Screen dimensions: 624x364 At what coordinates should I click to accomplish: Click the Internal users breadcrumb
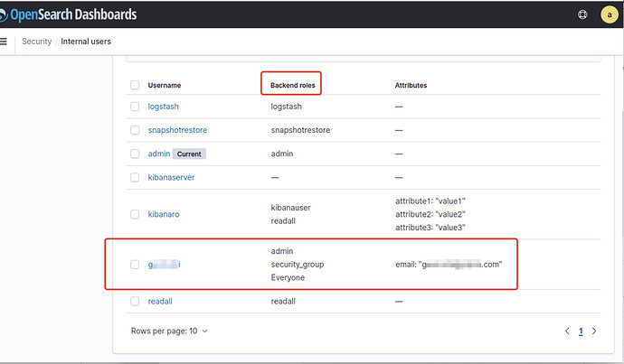pos(86,42)
